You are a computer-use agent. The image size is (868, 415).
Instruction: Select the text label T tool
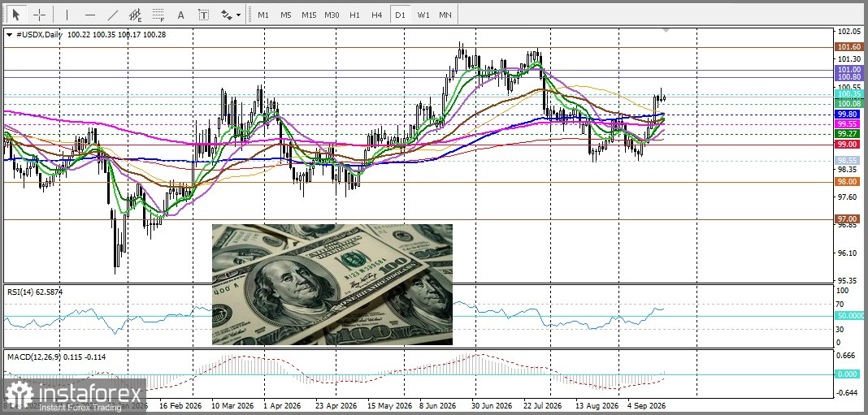pyautogui.click(x=204, y=15)
